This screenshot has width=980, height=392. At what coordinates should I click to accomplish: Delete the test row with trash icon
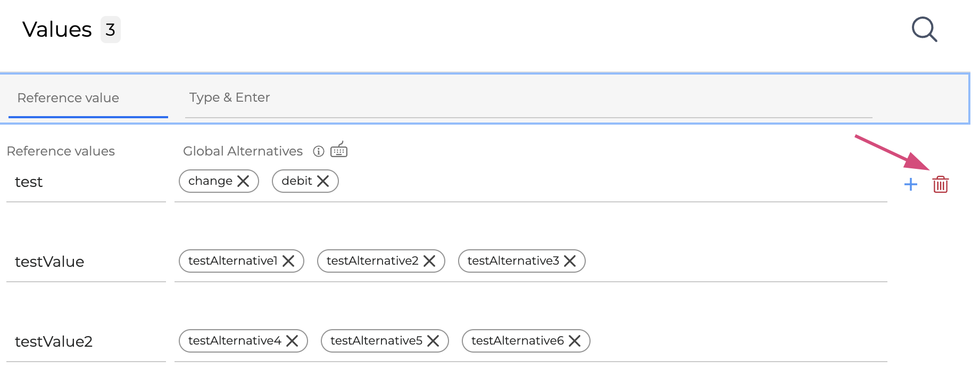940,184
